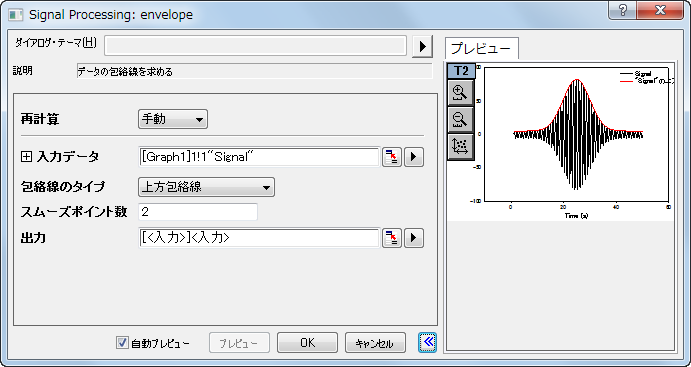Click the OK button

307,343
